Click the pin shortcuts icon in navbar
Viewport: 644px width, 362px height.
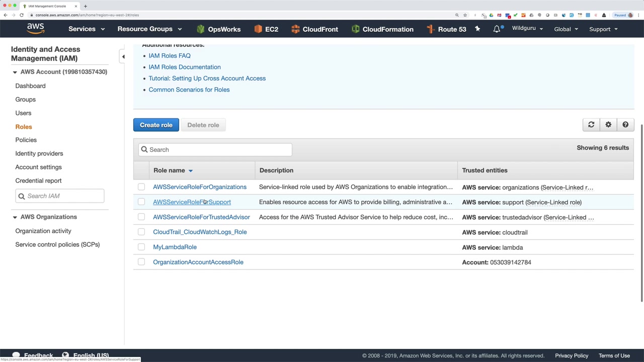tap(477, 29)
